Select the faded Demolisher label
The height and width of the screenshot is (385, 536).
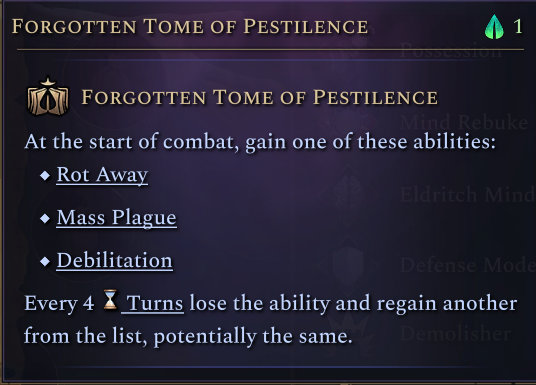click(455, 333)
